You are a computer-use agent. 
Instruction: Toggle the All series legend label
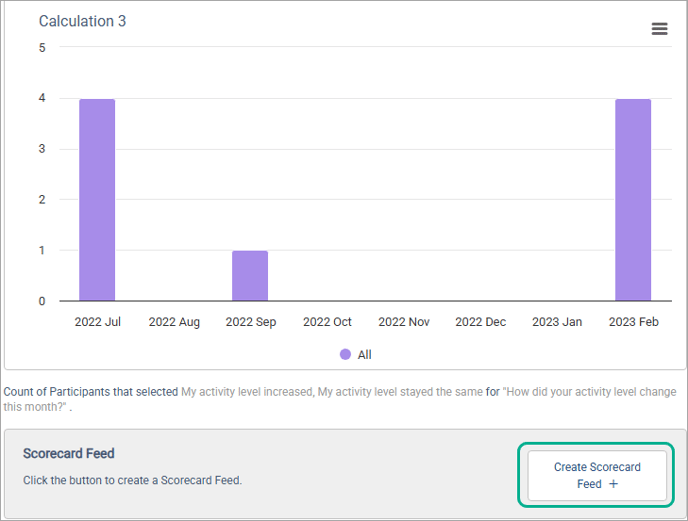click(364, 354)
